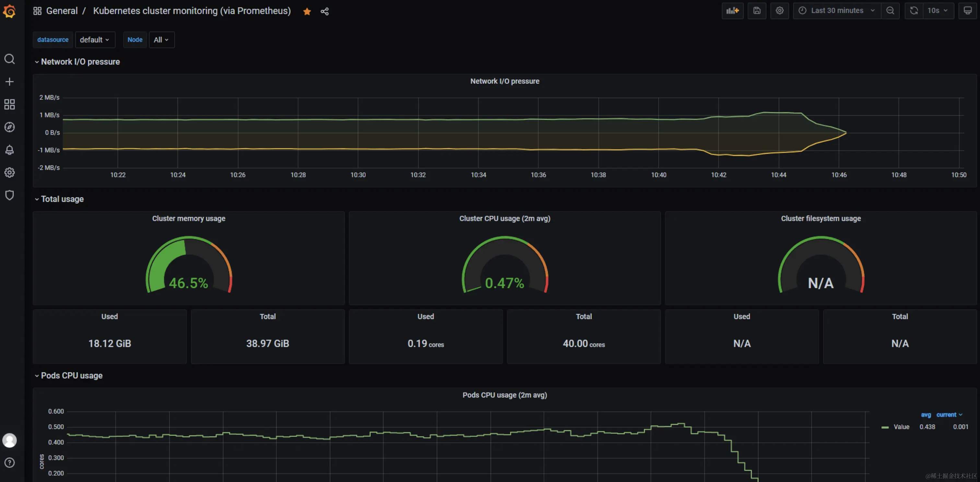
Task: Click the 18.12 GiB used memory value
Action: [110, 343]
